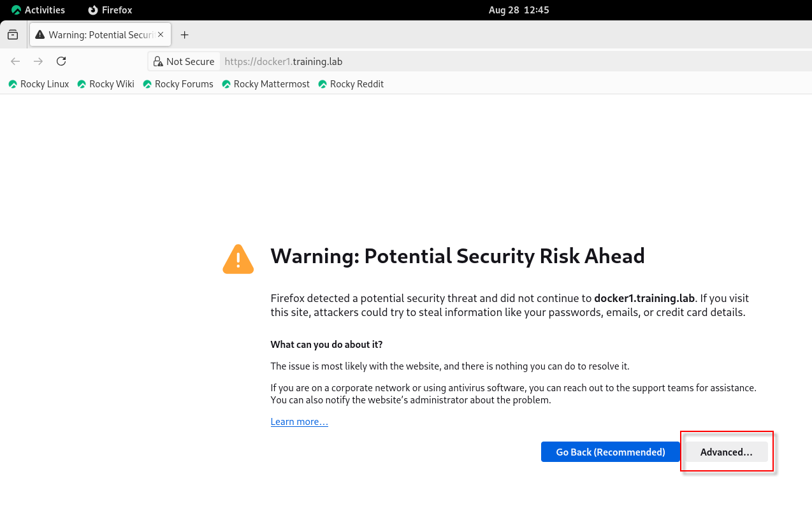The image size is (812, 511).
Task: Open the Rocky Mattermost bookmark
Action: (x=266, y=84)
